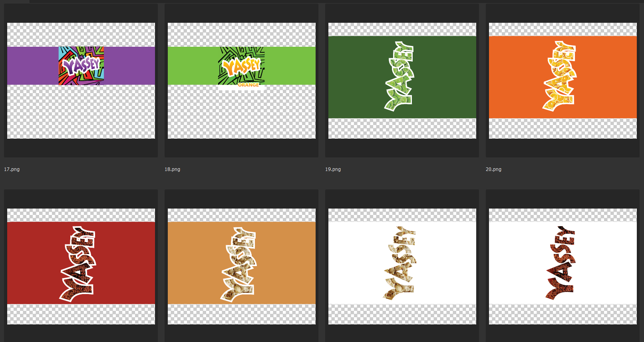Click the 19.png filename label
Image resolution: width=644 pixels, height=342 pixels.
click(333, 169)
